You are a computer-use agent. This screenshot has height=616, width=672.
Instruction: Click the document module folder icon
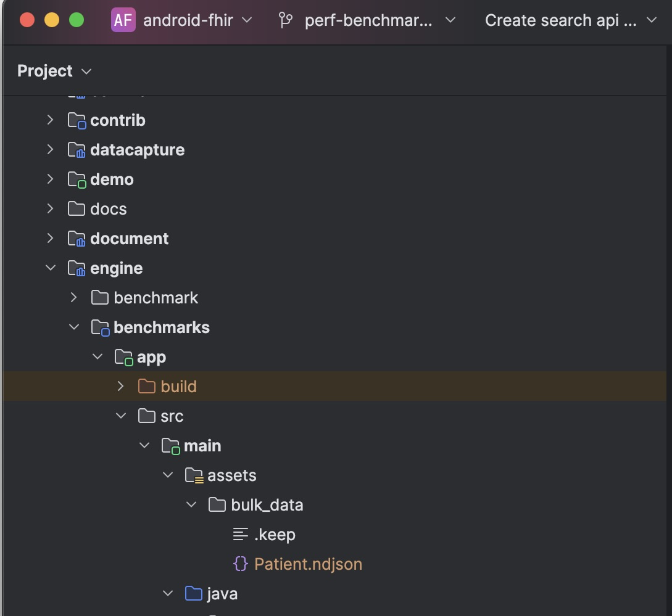click(x=77, y=239)
